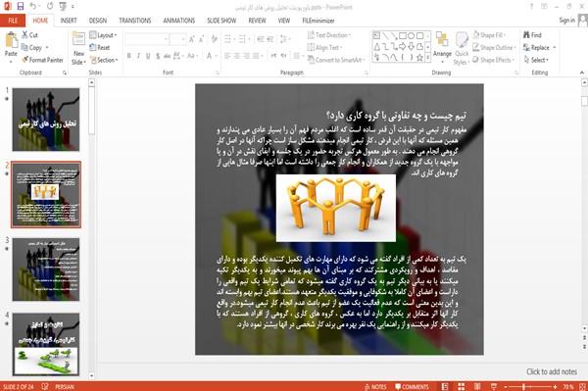Click the Paste clipboard icon
The height and width of the screenshot is (391, 588).
[x=11, y=40]
